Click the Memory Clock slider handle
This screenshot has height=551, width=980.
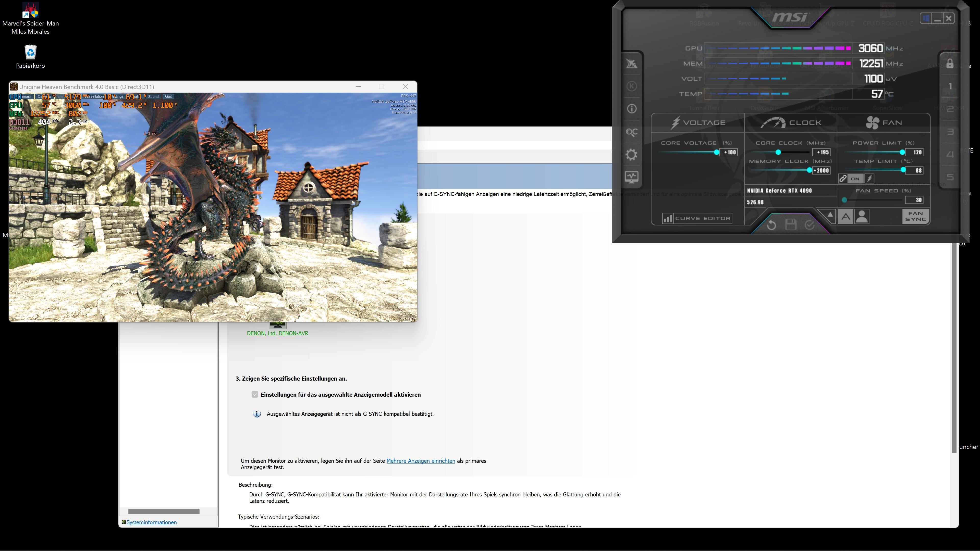coord(810,170)
